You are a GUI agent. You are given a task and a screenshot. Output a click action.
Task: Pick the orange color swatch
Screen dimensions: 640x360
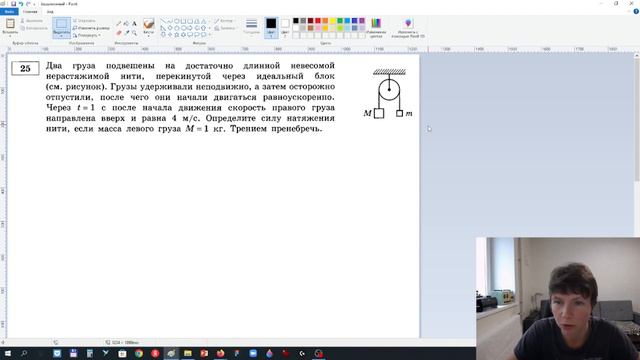[325, 21]
